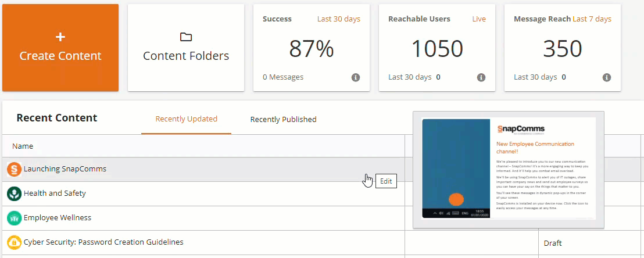
Task: Click the Cyber Security yellow lock icon
Action: 15,242
